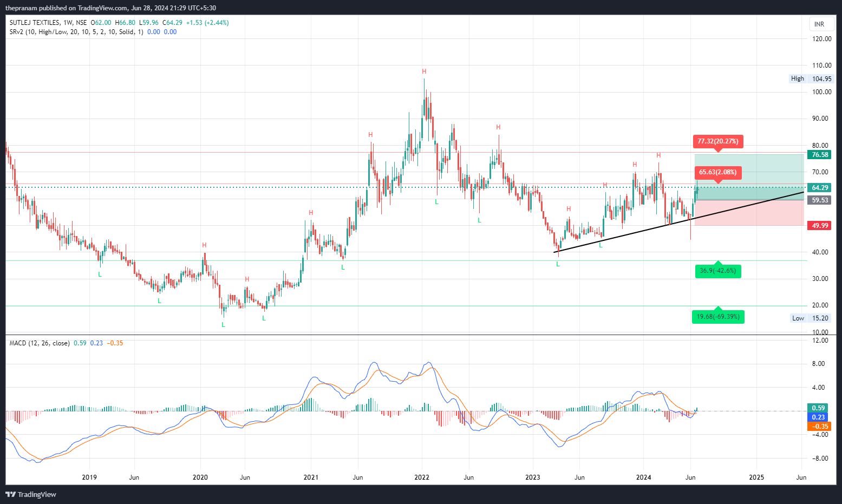
Task: Click the 36.9(-42.6%) green callout label
Action: [718, 271]
